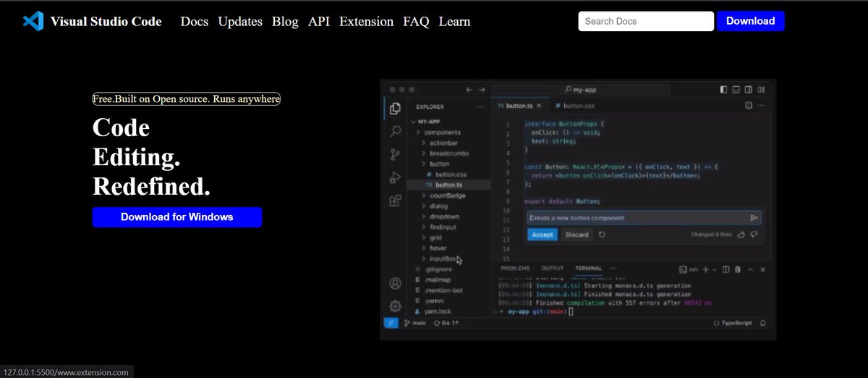Toggle the secondary sidebar layout icon
868x378 pixels.
(x=749, y=90)
